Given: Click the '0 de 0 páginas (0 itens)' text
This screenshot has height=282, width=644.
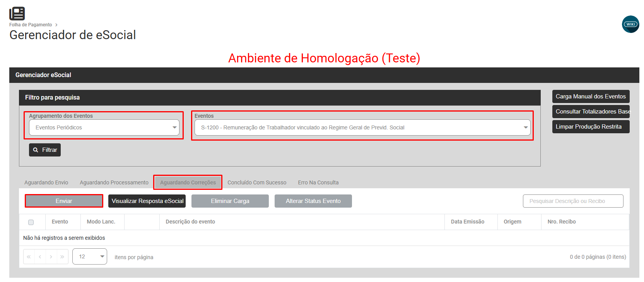Looking at the screenshot, I should pyautogui.click(x=598, y=257).
